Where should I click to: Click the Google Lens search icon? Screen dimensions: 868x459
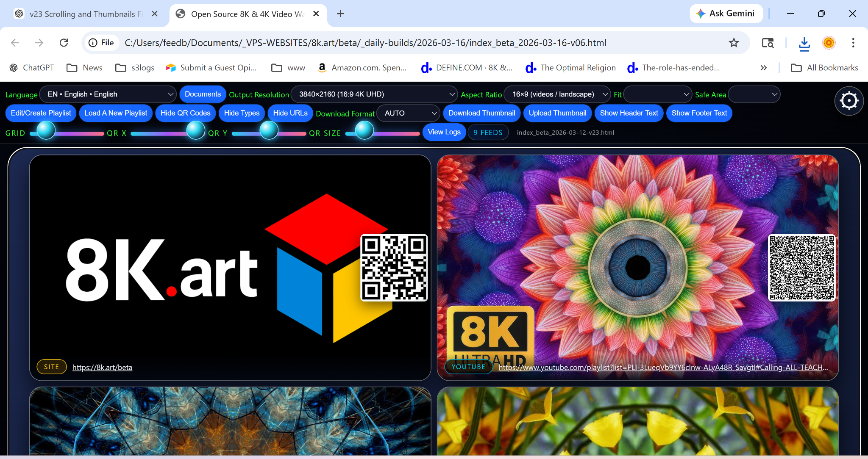click(768, 43)
